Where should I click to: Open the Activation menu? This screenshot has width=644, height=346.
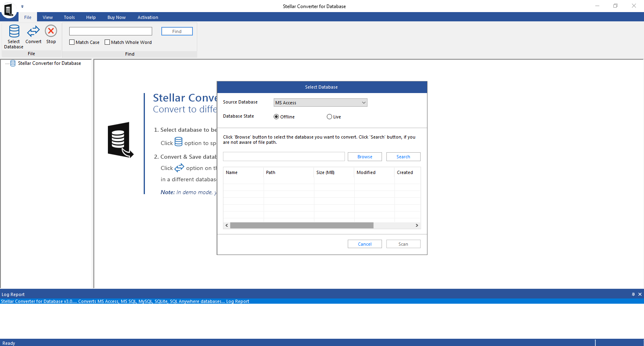click(x=148, y=17)
